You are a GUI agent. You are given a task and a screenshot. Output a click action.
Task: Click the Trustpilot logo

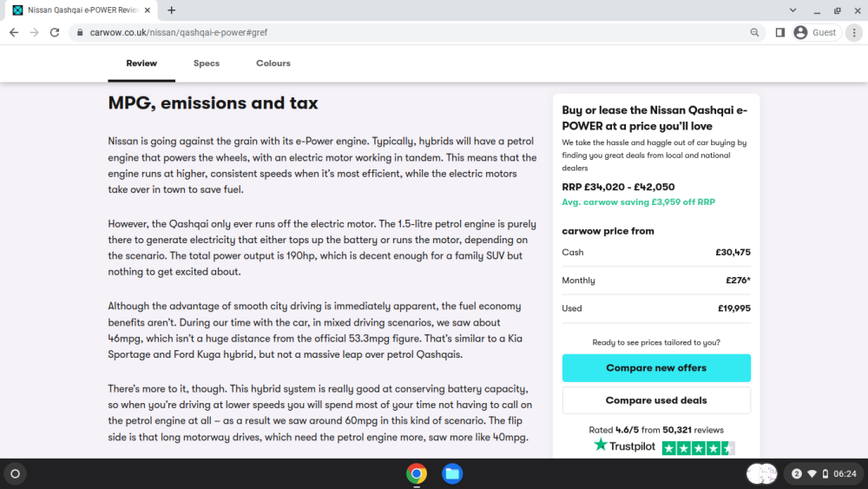624,446
